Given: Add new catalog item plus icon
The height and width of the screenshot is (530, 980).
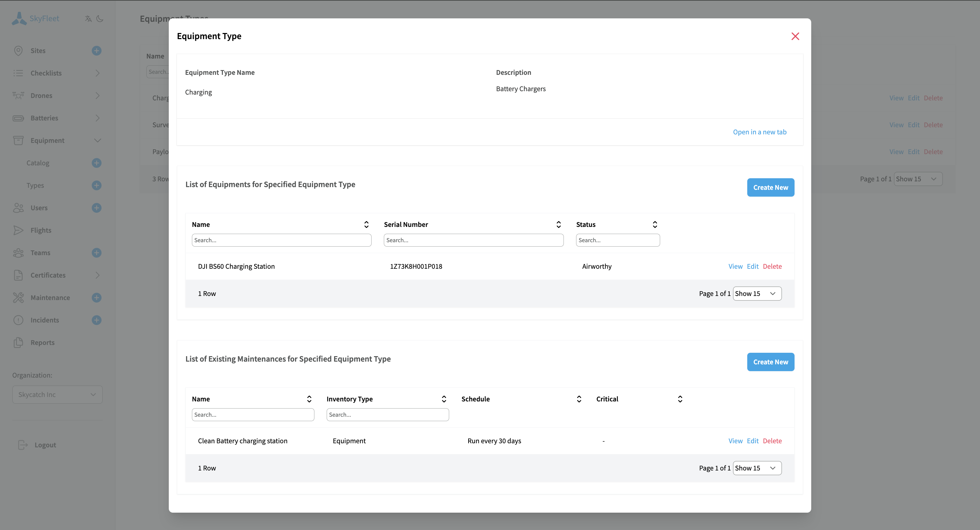Looking at the screenshot, I should (x=97, y=163).
